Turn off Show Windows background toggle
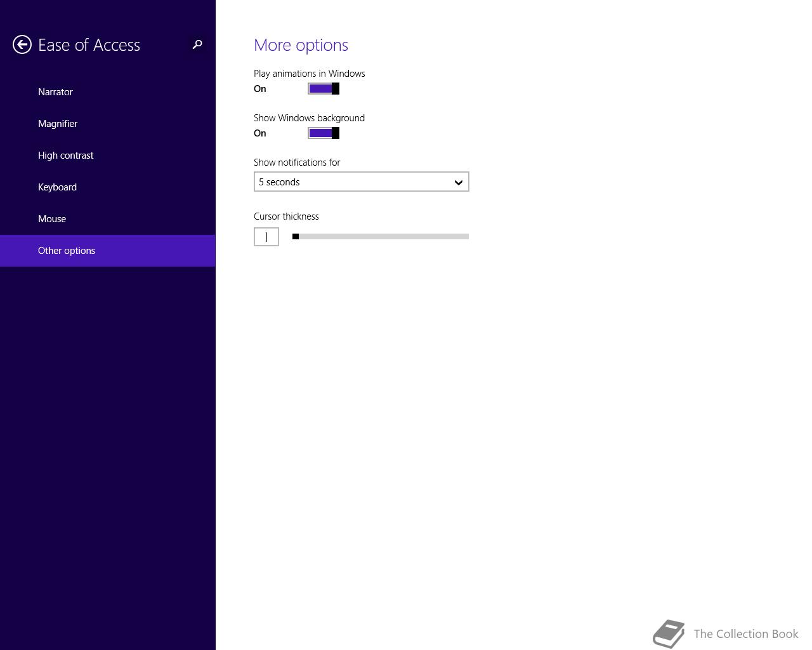 point(324,133)
